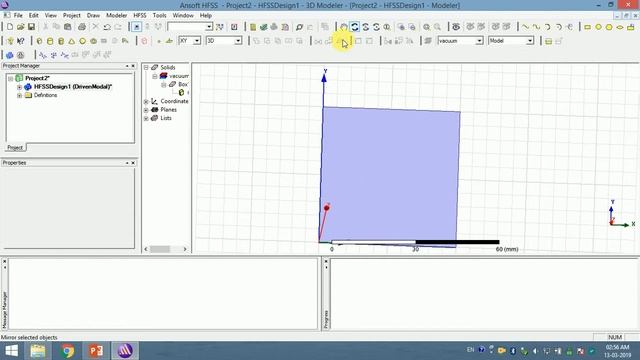This screenshot has width=640, height=360.
Task: Create a new project with the New icon
Action: point(10,27)
